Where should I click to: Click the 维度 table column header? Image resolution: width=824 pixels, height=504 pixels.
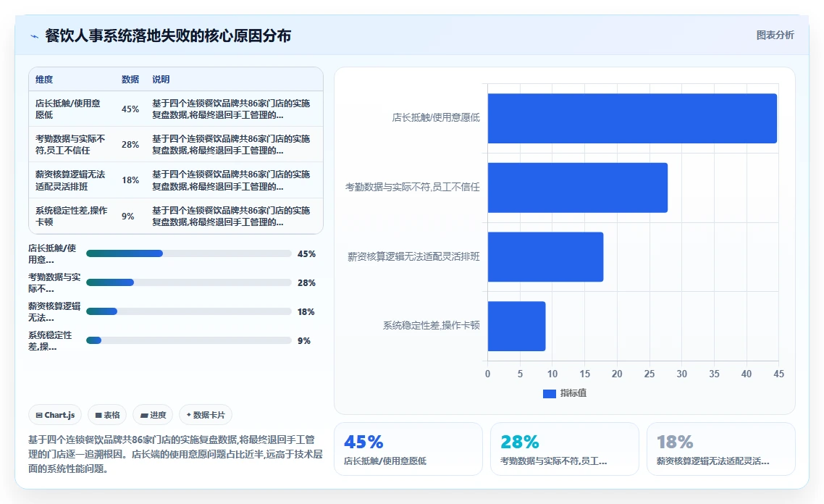(x=44, y=80)
